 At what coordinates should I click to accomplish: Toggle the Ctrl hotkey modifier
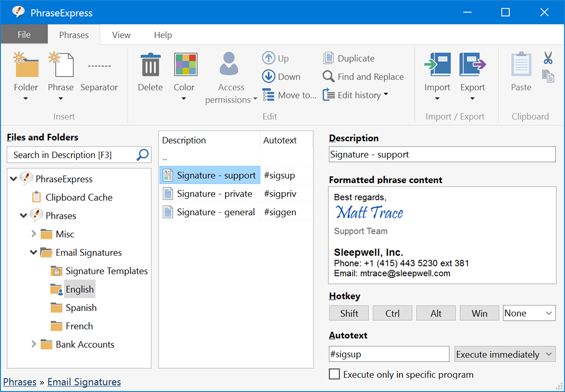(x=392, y=313)
